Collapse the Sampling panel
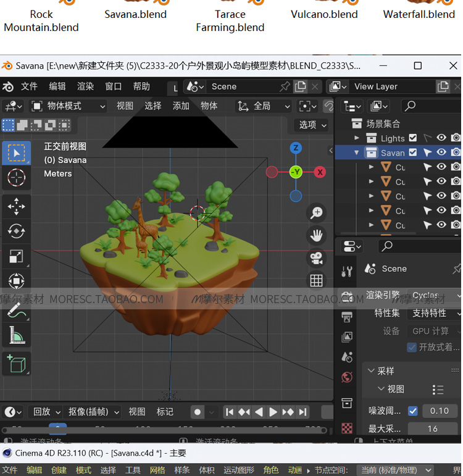 click(x=370, y=370)
